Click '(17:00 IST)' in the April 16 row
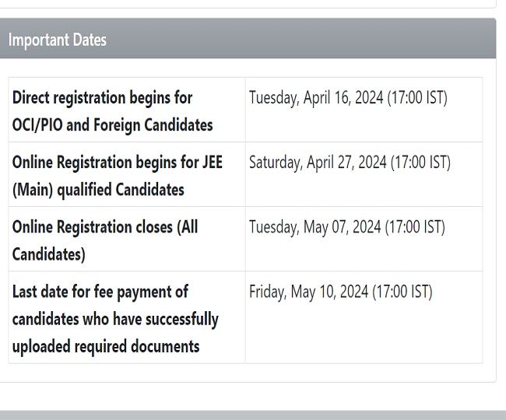Screen dimensions: 506x420 417,98
